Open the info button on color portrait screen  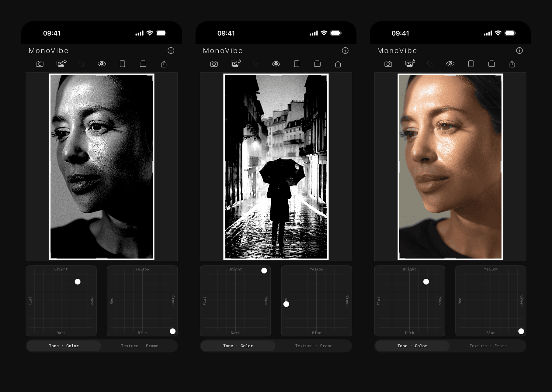[x=519, y=50]
